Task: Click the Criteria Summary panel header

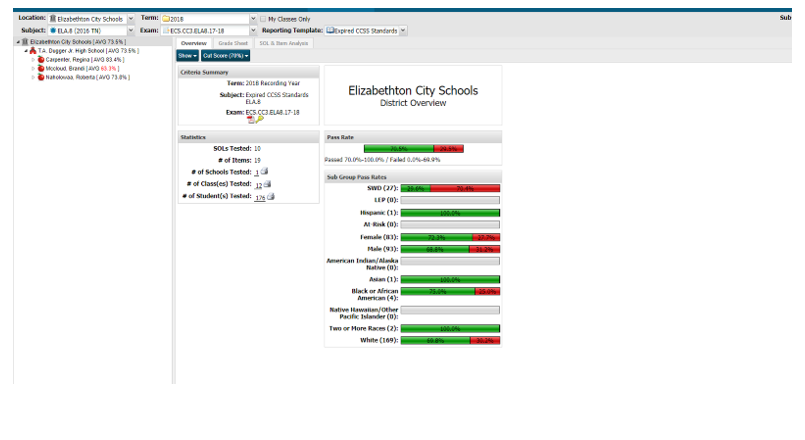Action: pyautogui.click(x=248, y=72)
